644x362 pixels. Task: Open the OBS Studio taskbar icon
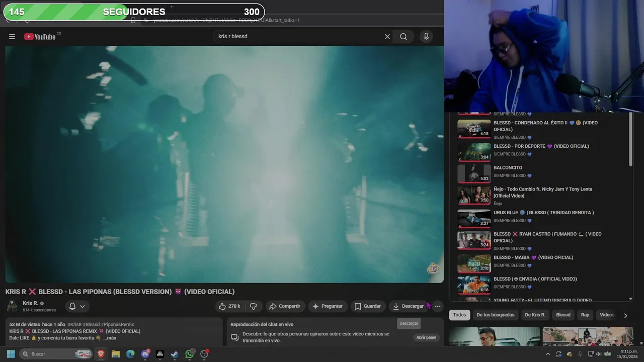pyautogui.click(x=204, y=354)
